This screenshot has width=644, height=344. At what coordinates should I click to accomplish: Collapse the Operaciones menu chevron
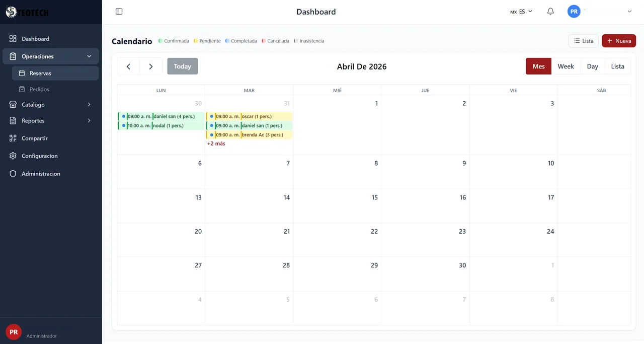89,56
